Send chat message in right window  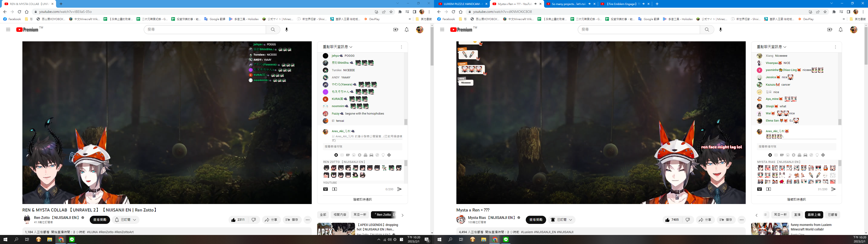point(833,189)
